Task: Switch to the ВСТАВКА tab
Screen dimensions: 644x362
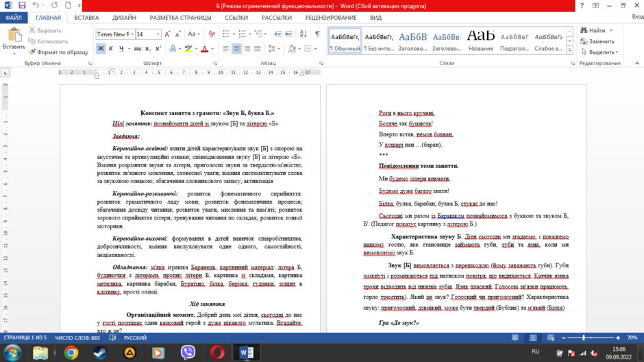Action: [86, 18]
